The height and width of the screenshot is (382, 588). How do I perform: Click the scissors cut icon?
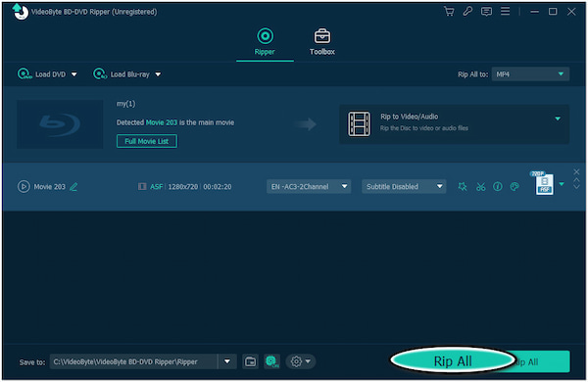(480, 187)
